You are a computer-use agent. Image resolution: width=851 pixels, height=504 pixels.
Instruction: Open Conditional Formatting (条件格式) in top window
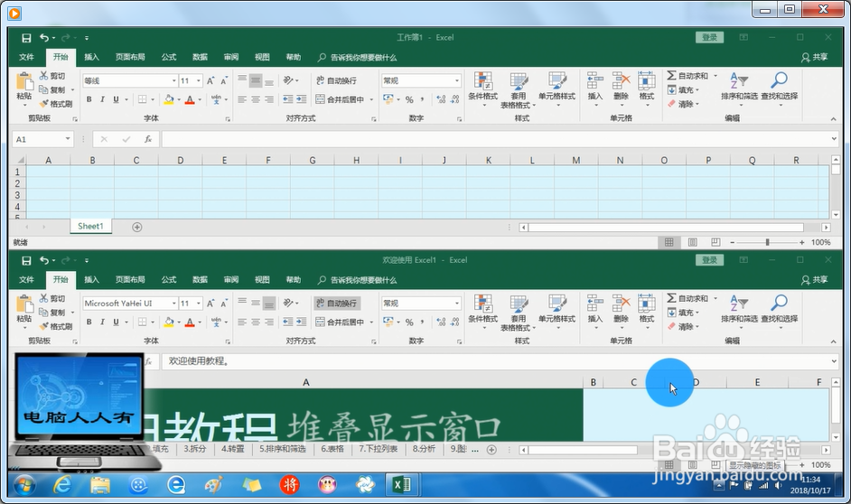point(482,89)
